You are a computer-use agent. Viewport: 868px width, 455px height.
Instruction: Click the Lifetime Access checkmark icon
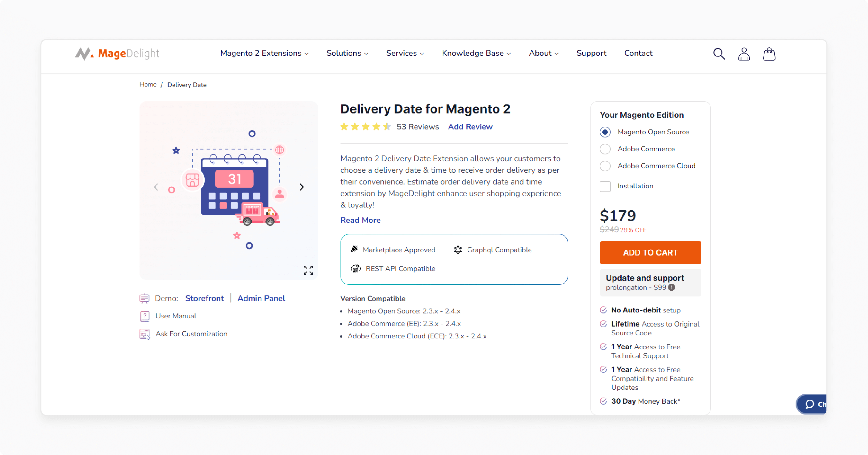point(603,324)
